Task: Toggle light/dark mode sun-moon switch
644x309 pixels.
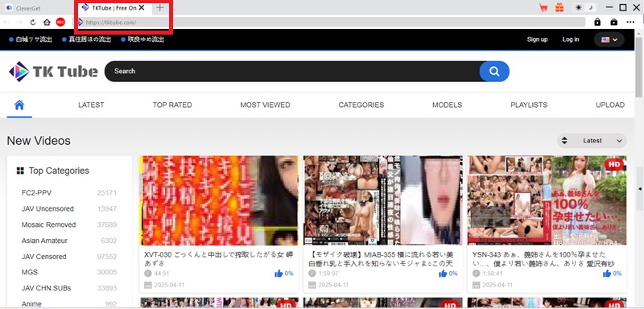Action: coord(585,7)
